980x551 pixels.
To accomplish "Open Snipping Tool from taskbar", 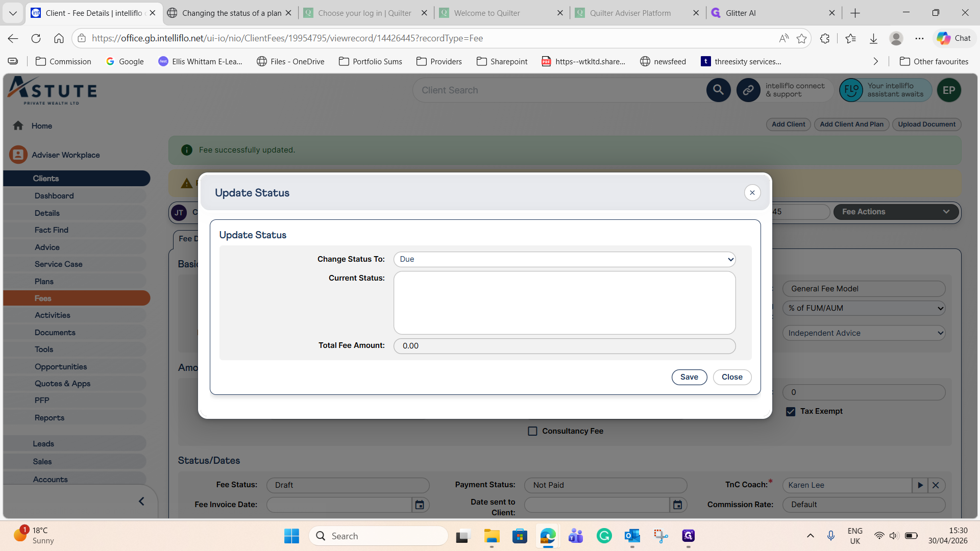I will pyautogui.click(x=660, y=536).
